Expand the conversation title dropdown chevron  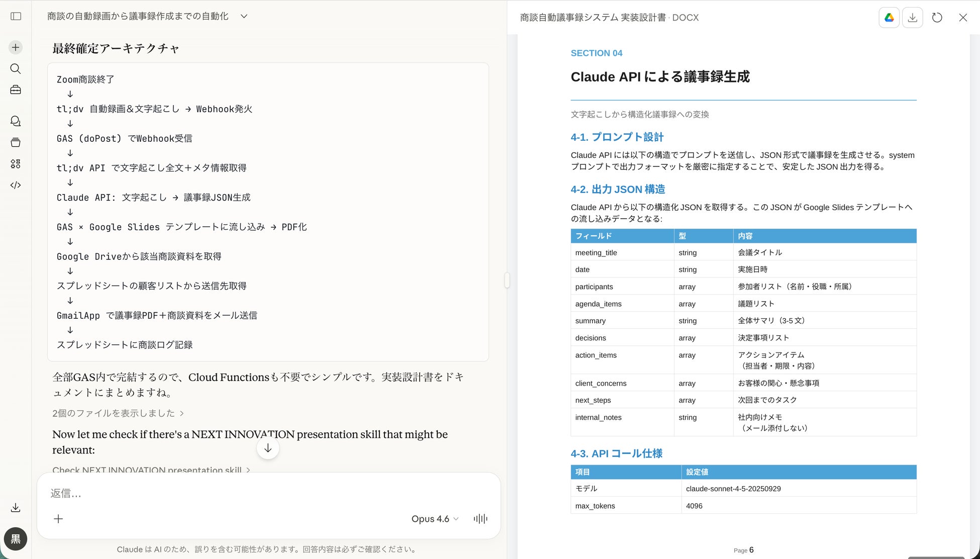tap(244, 16)
